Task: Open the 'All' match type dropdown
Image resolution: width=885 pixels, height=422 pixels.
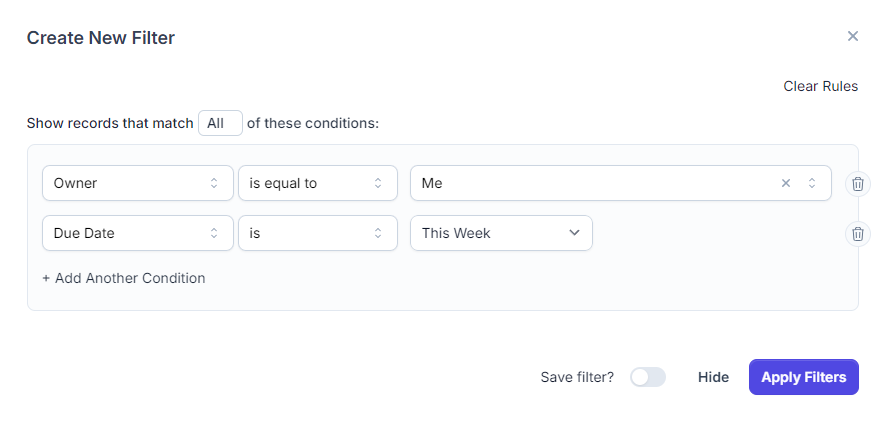Action: click(x=220, y=123)
